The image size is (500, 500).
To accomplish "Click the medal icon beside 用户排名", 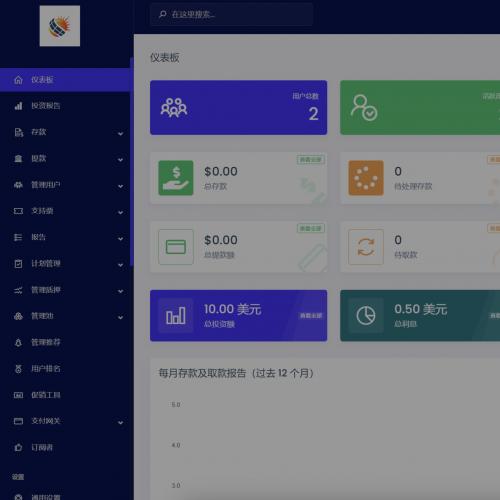I will (x=18, y=369).
